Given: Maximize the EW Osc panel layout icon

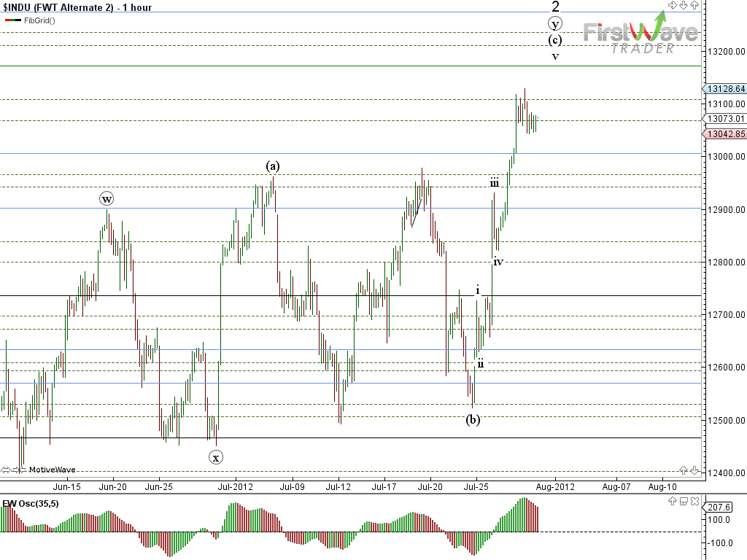Looking at the screenshot, I should [684, 501].
